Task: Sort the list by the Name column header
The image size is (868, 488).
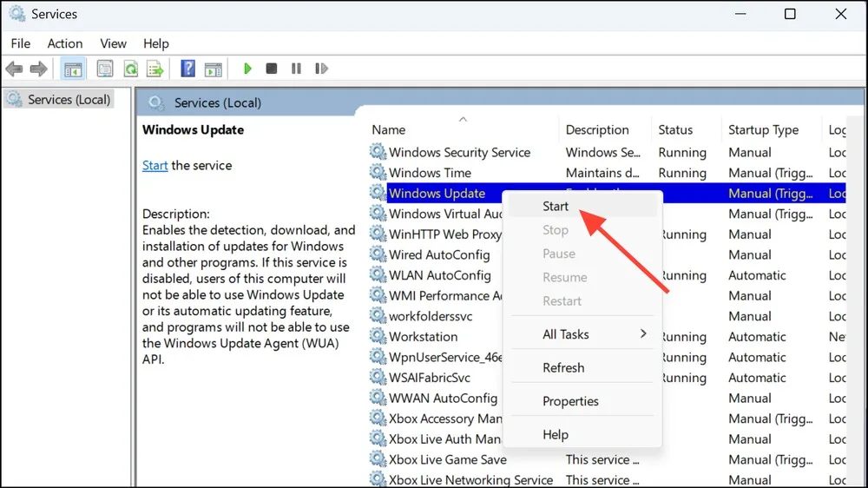Action: point(389,129)
